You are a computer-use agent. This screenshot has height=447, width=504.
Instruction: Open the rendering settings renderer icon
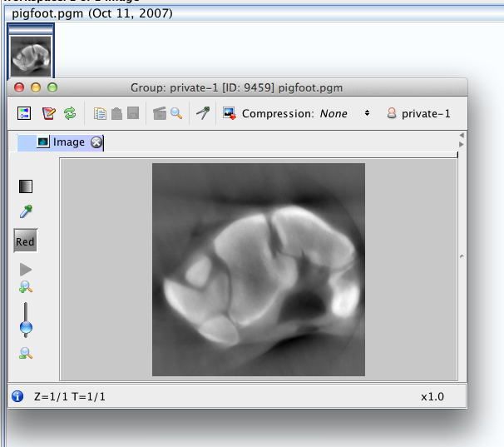[x=24, y=113]
